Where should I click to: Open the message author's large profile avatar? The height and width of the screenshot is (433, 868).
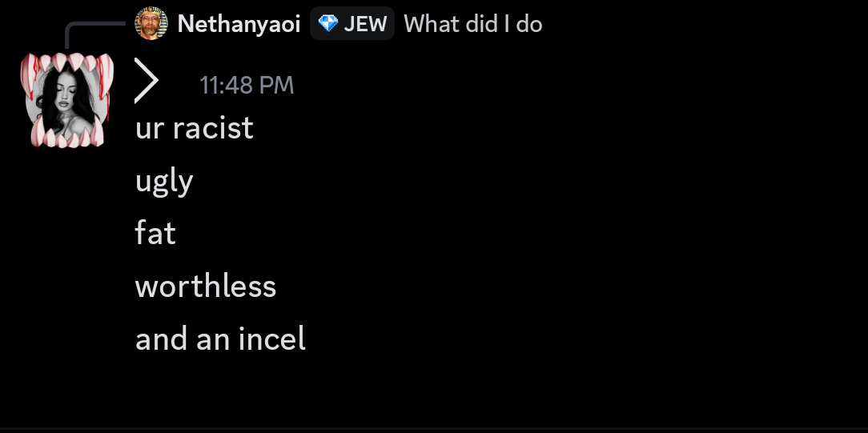pyautogui.click(x=67, y=96)
